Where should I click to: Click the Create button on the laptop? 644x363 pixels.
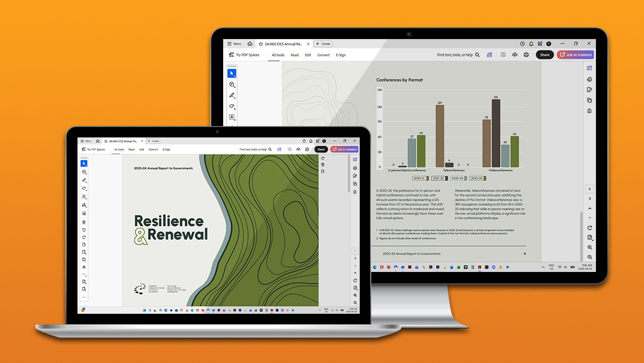coord(154,141)
